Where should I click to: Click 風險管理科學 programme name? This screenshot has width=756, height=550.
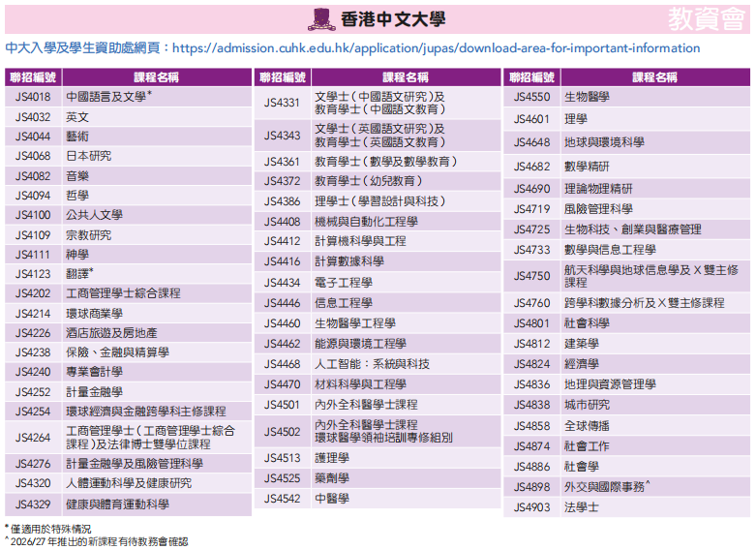(x=599, y=209)
